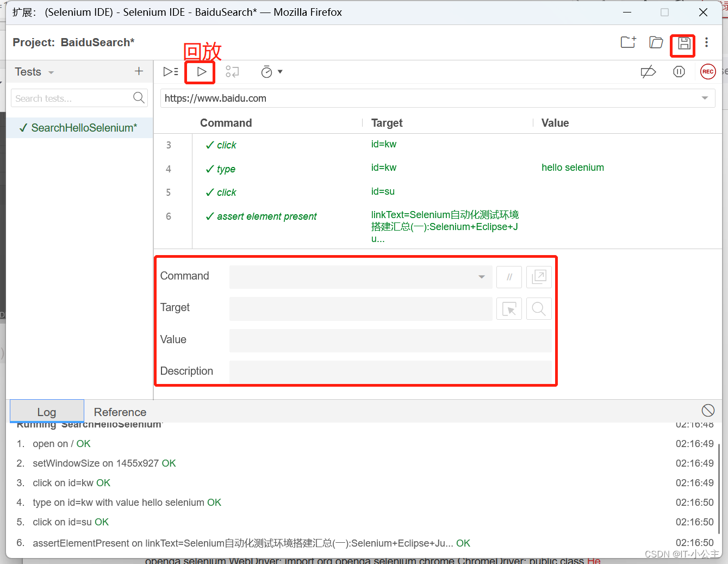Switch to the Log tab
Viewport: 728px width, 564px height.
(x=47, y=412)
